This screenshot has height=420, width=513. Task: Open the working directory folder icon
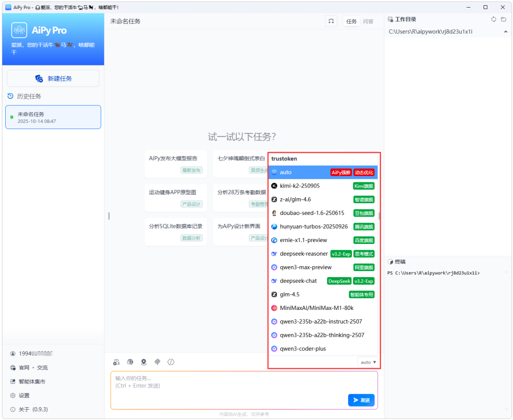(x=503, y=19)
